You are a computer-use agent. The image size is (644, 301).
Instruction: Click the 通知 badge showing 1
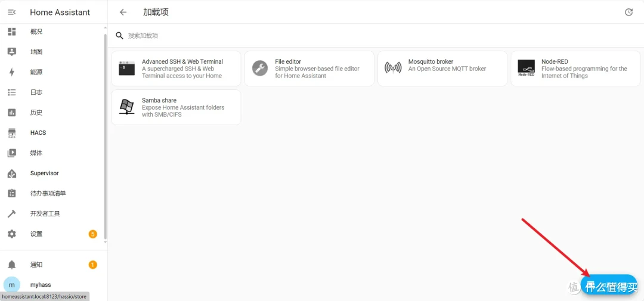(x=93, y=265)
